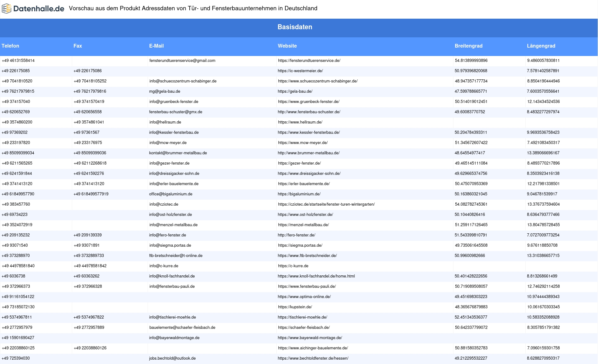Click the Datenhalle.de logo icon
Screen dimensions: 598x364
[7, 8]
